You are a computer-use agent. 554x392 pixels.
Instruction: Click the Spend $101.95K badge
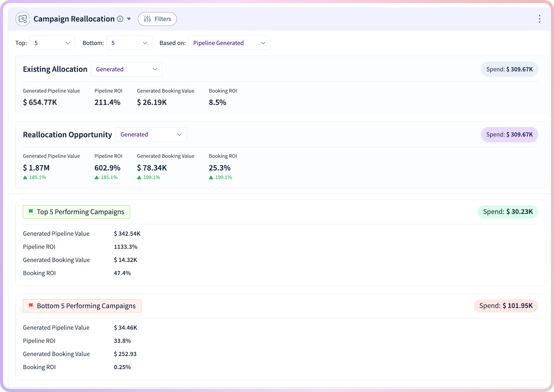coord(506,306)
